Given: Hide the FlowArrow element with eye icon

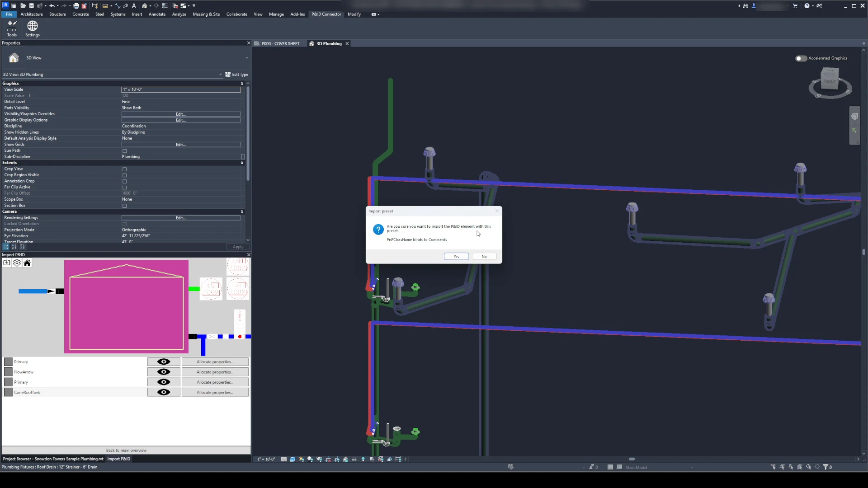Looking at the screenshot, I should (x=164, y=372).
